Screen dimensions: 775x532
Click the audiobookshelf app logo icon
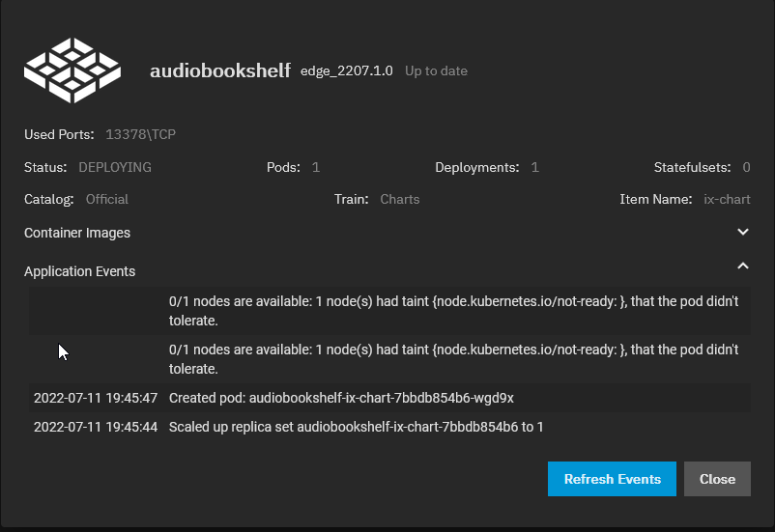pyautogui.click(x=72, y=70)
